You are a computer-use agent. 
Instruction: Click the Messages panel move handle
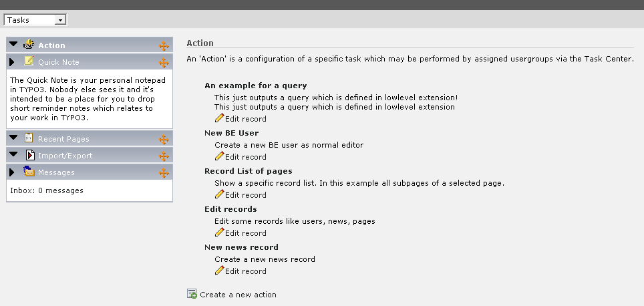(164, 173)
